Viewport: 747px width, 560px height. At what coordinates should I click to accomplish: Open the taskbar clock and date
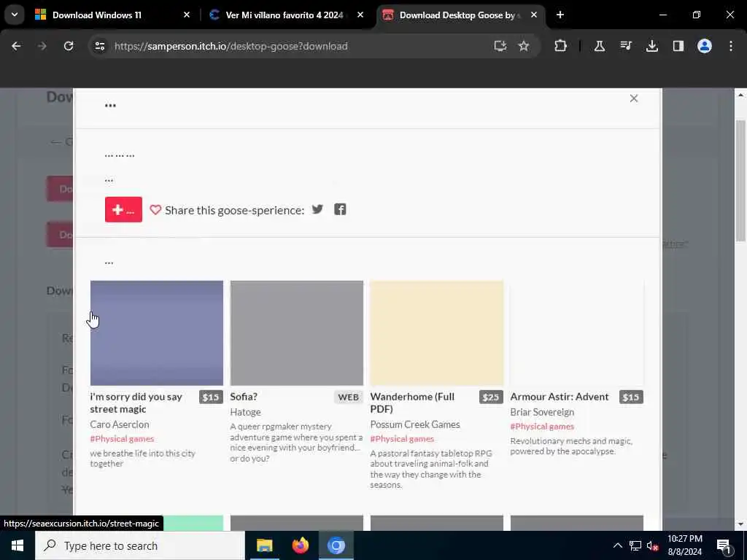pos(684,545)
